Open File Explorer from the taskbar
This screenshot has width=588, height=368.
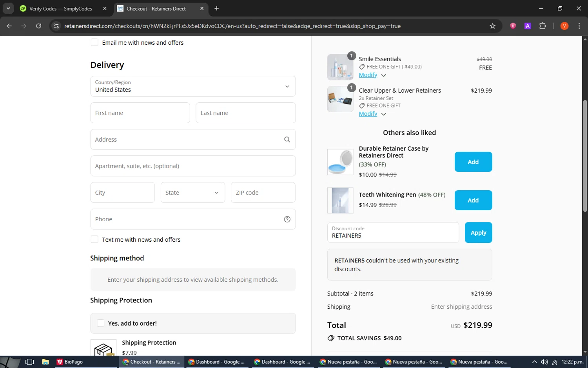coord(45,362)
